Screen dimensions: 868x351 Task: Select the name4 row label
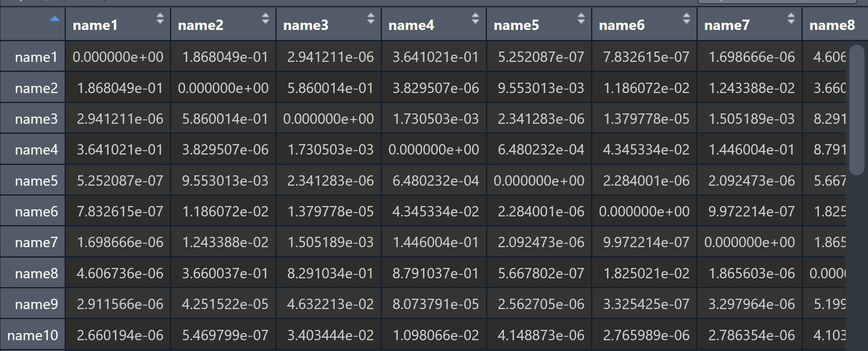(36, 150)
